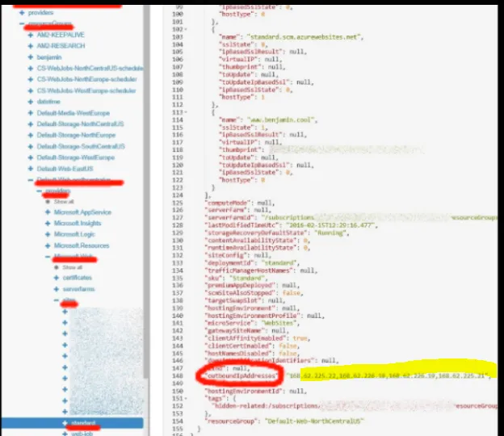This screenshot has height=436, width=504.
Task: Expand the Microsoft.AppService provider
Action: pyautogui.click(x=48, y=212)
